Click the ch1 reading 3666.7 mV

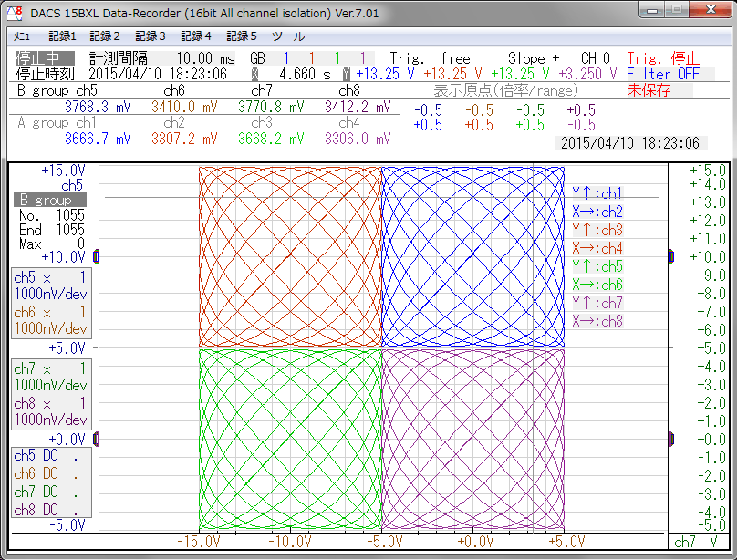click(98, 139)
